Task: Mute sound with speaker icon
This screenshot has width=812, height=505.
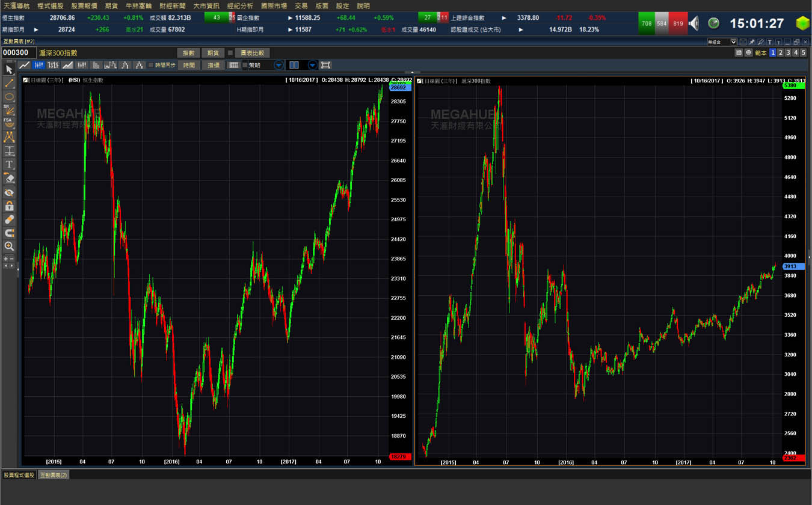Action: (x=694, y=23)
